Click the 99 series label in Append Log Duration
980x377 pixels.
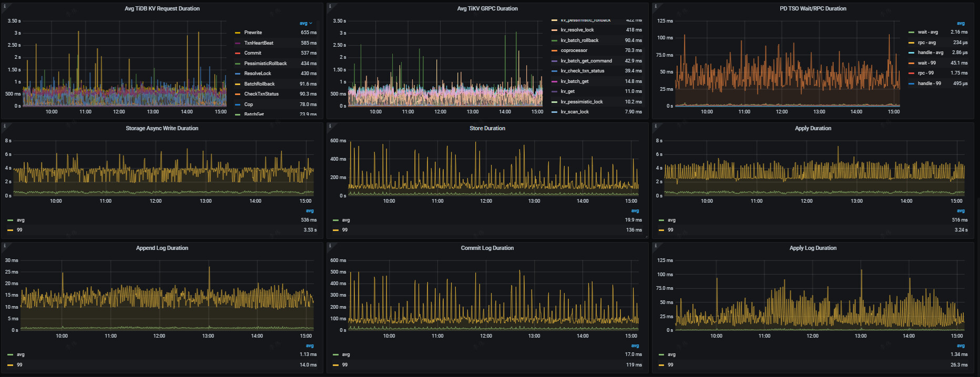[x=19, y=365]
